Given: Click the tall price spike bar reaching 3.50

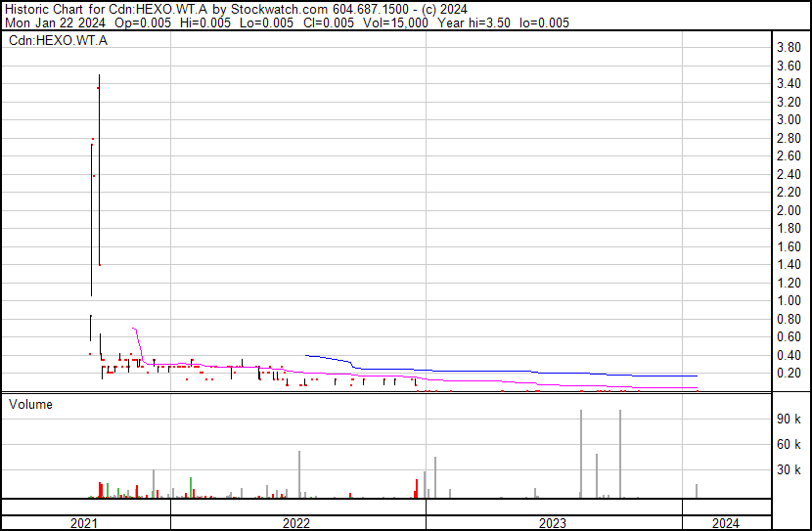Looking at the screenshot, I should click(x=99, y=166).
